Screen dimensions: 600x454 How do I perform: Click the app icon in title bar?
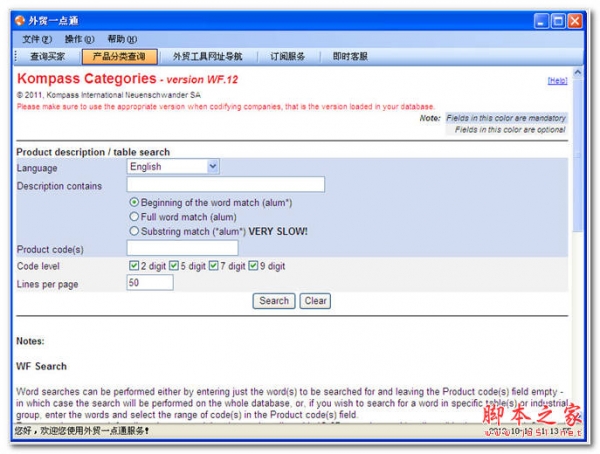pos(20,21)
